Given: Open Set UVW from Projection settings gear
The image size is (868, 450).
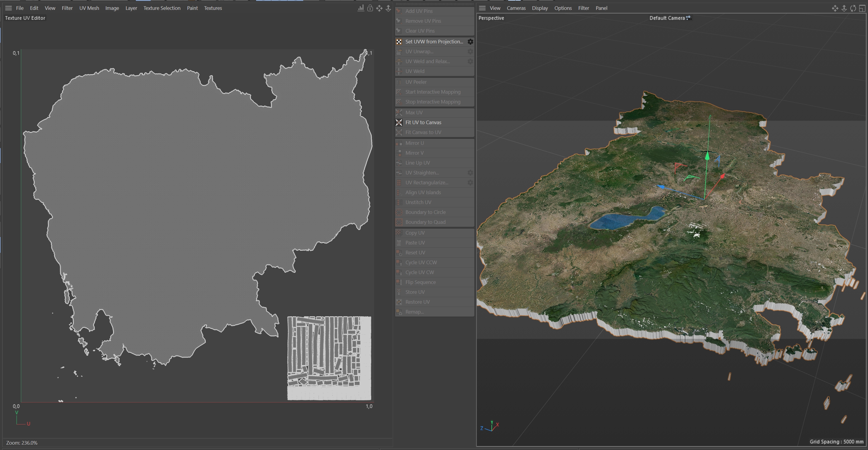Looking at the screenshot, I should [470, 42].
